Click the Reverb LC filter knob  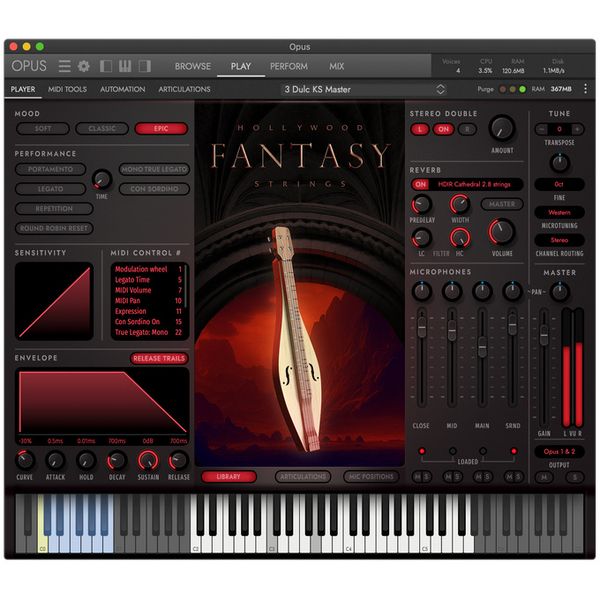point(421,238)
